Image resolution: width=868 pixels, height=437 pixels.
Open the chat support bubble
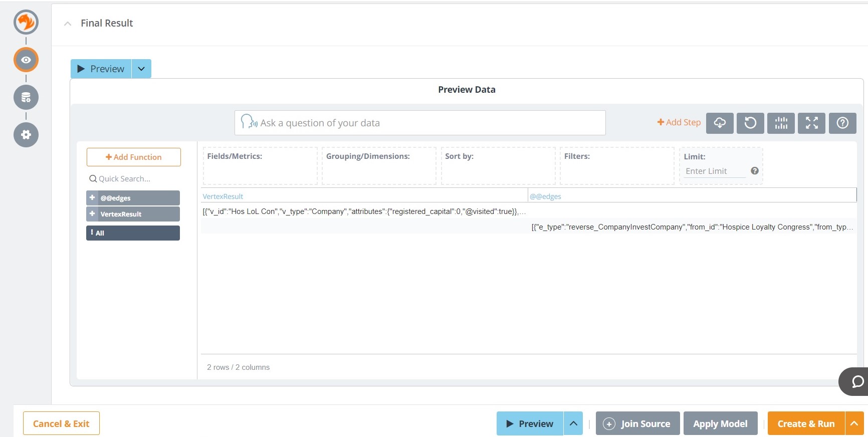click(856, 382)
